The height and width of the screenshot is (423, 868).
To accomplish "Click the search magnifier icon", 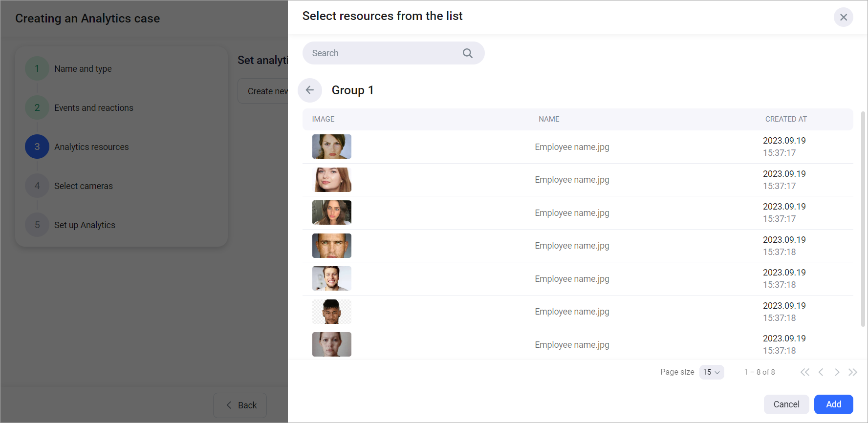I will [x=467, y=53].
